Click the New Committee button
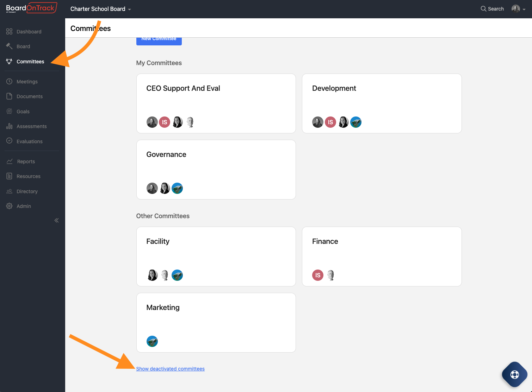This screenshot has height=392, width=532. 159,41
